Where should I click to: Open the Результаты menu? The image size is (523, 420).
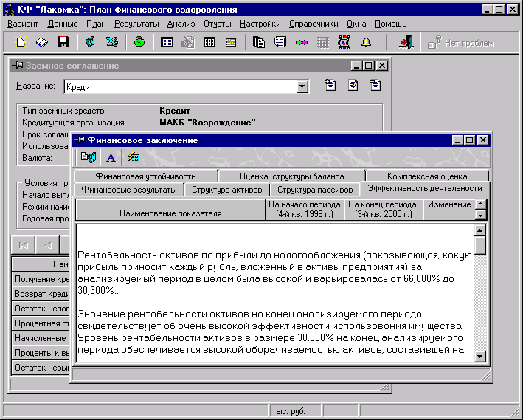136,24
